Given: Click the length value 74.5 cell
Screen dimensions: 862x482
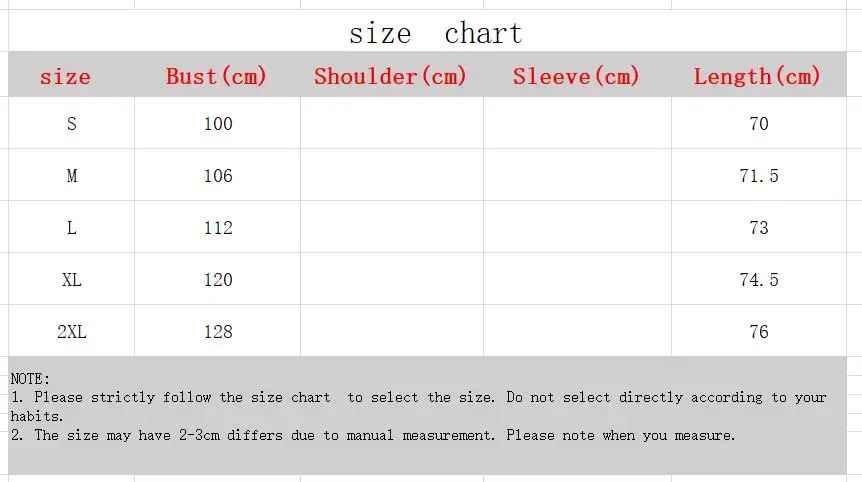Looking at the screenshot, I should pyautogui.click(x=758, y=280).
